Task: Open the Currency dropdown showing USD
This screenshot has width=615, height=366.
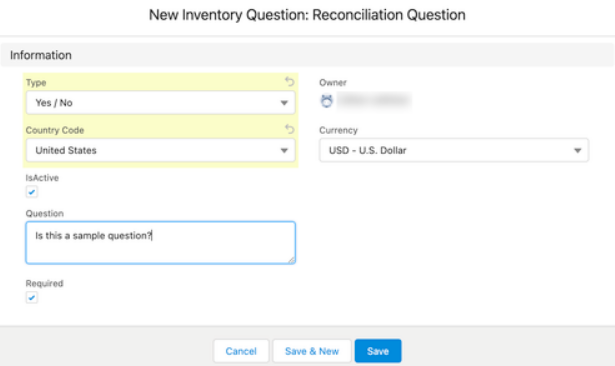Action: click(454, 150)
